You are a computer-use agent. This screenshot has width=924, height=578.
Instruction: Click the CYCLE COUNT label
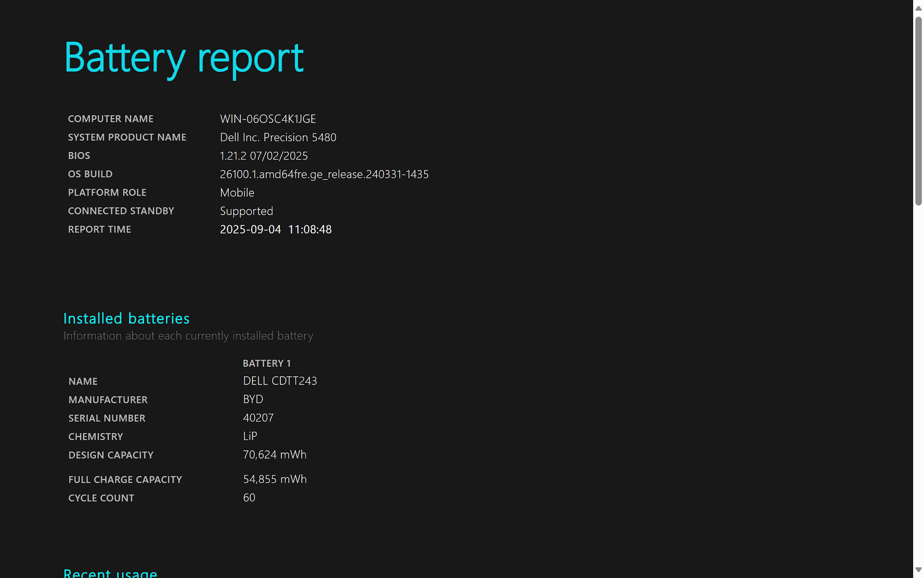(101, 499)
